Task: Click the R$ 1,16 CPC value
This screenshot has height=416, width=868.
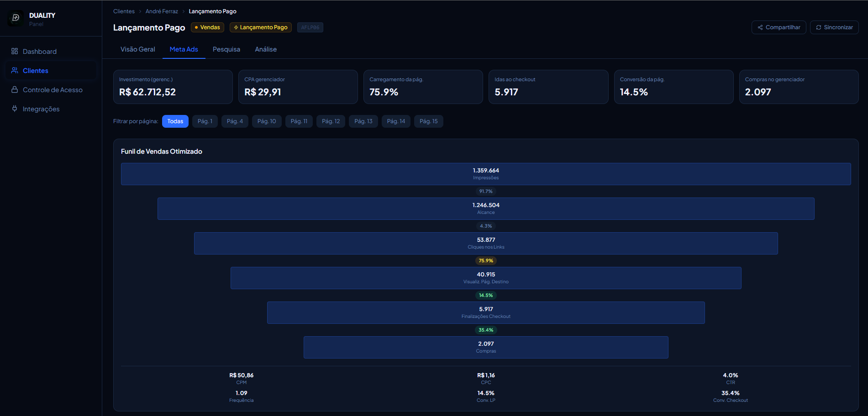Action: (486, 375)
